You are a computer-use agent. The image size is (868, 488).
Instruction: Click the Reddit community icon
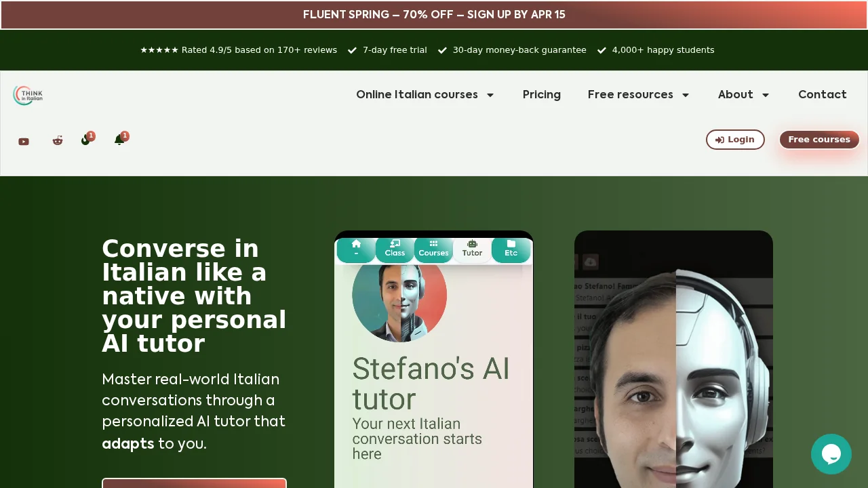57,140
